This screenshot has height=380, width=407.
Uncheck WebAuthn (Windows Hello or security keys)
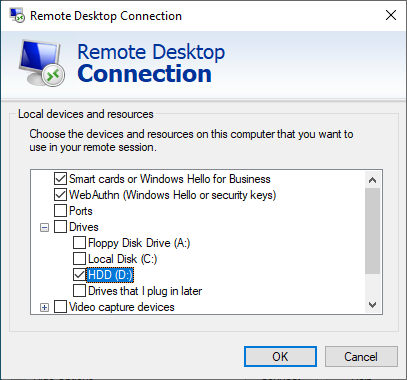[x=60, y=195]
